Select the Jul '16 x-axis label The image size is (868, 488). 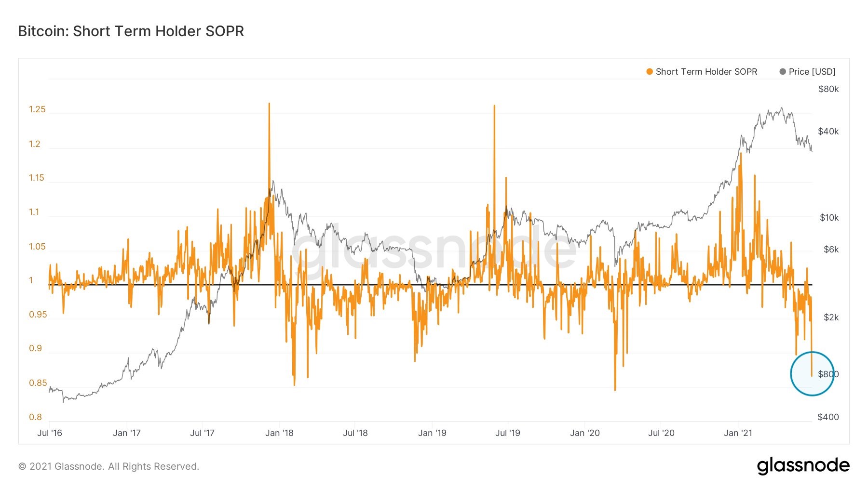(50, 433)
